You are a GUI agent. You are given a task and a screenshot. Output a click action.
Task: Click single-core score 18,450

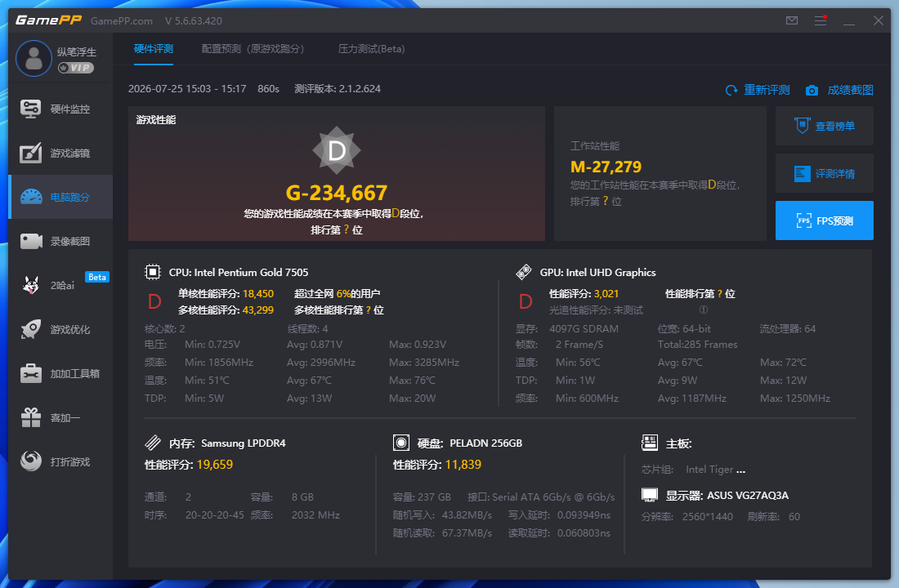[x=258, y=293]
